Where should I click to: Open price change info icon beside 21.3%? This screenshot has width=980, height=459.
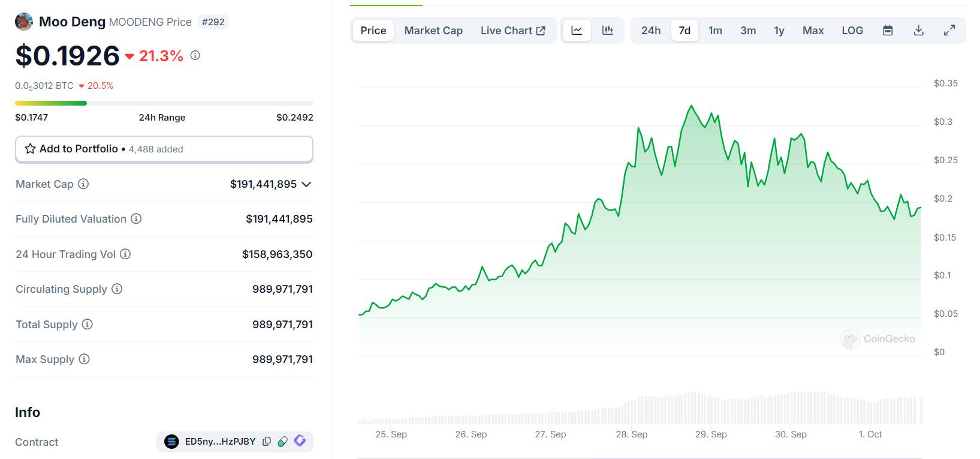point(195,55)
